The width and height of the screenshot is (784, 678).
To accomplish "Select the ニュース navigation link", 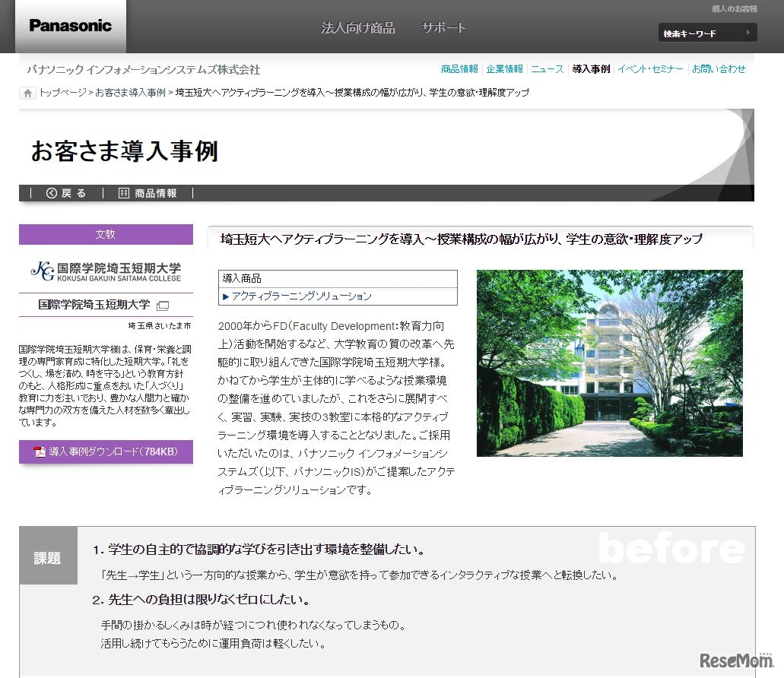I will pyautogui.click(x=547, y=68).
